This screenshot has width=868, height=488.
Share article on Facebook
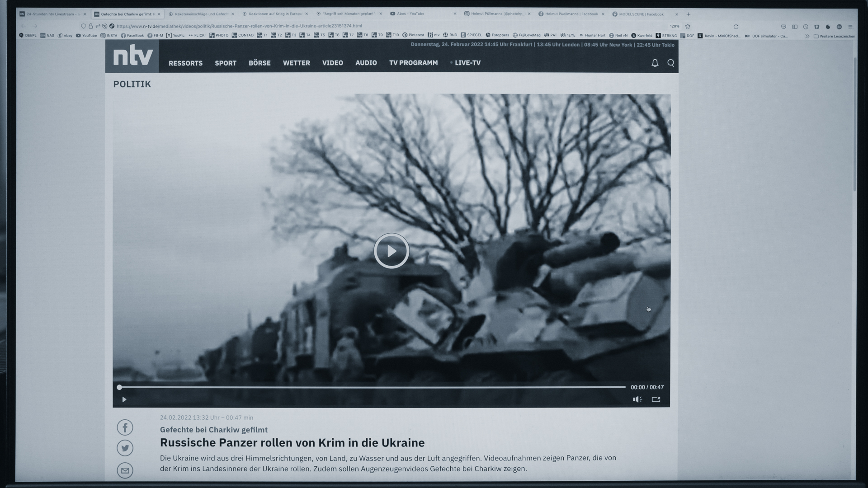pos(125,427)
